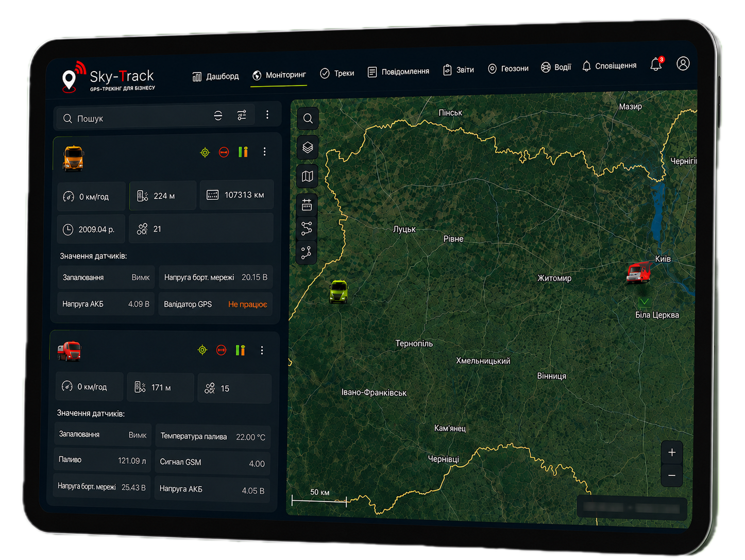Open the Сповіщення section
745x560 pixels.
609,66
